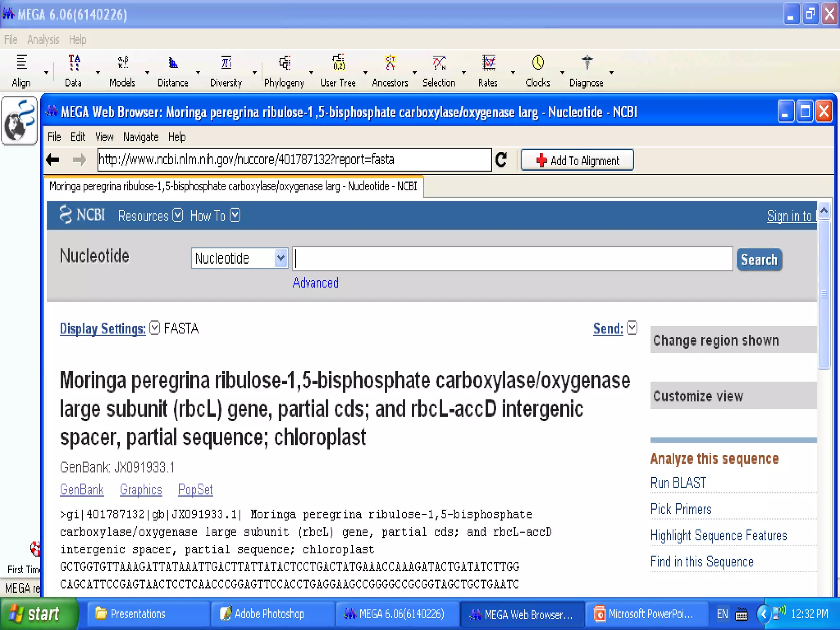Expand the Align dropdown arrow
840x630 pixels.
[x=46, y=73]
